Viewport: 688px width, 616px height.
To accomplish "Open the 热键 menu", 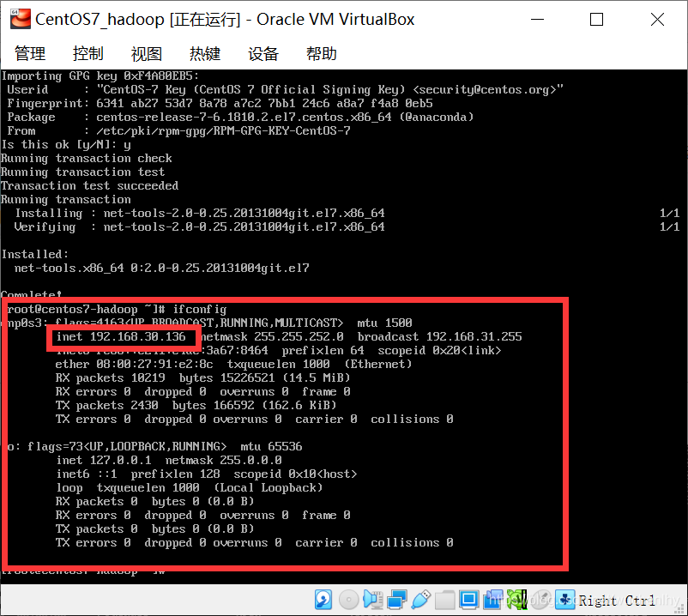I will pyautogui.click(x=204, y=52).
